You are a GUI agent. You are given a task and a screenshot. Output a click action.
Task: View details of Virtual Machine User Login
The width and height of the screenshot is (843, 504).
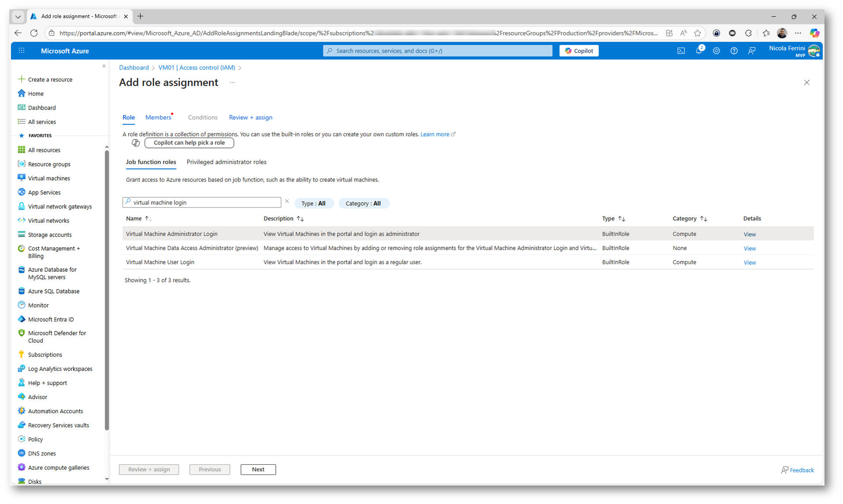click(749, 263)
